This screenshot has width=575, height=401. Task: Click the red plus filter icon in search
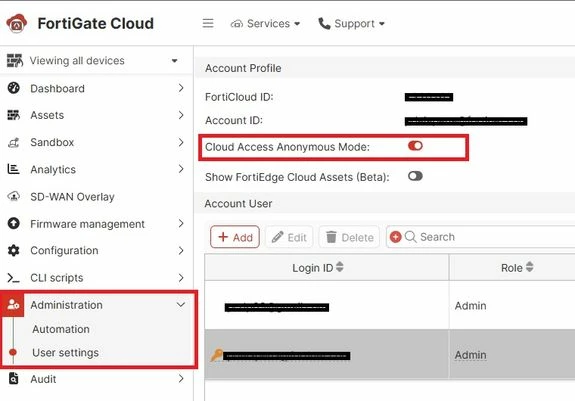pyautogui.click(x=395, y=237)
